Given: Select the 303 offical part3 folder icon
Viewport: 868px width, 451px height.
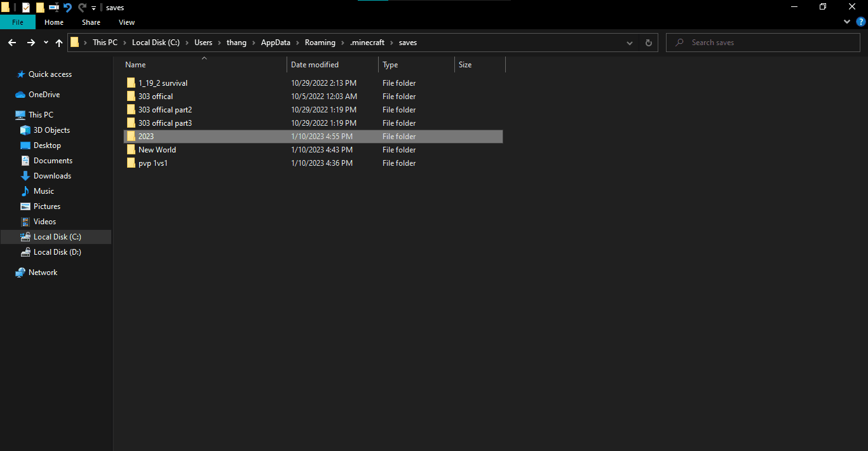Looking at the screenshot, I should (131, 123).
